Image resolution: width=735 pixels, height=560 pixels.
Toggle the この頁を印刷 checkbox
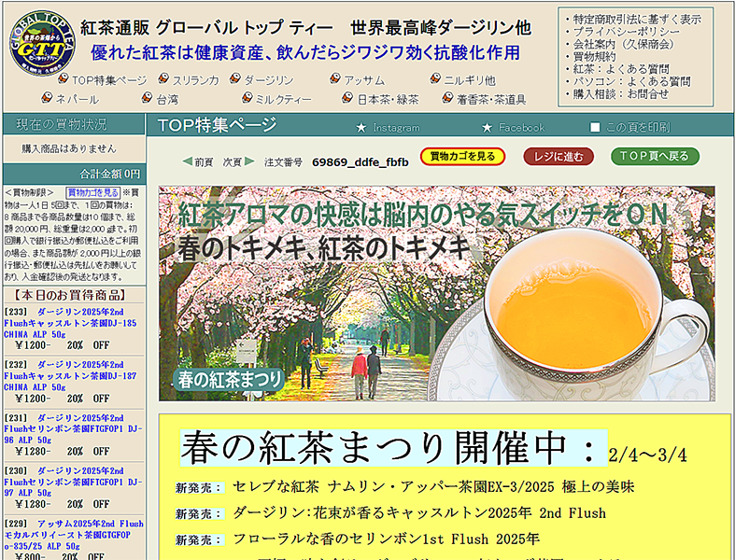(595, 128)
